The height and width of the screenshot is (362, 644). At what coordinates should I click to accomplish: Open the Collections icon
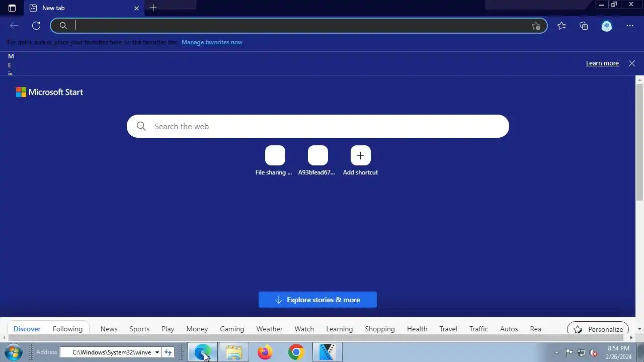pyautogui.click(x=584, y=26)
